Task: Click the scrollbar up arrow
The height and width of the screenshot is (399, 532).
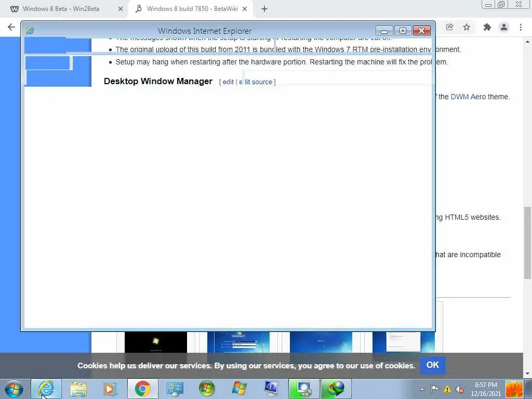Action: [x=528, y=42]
